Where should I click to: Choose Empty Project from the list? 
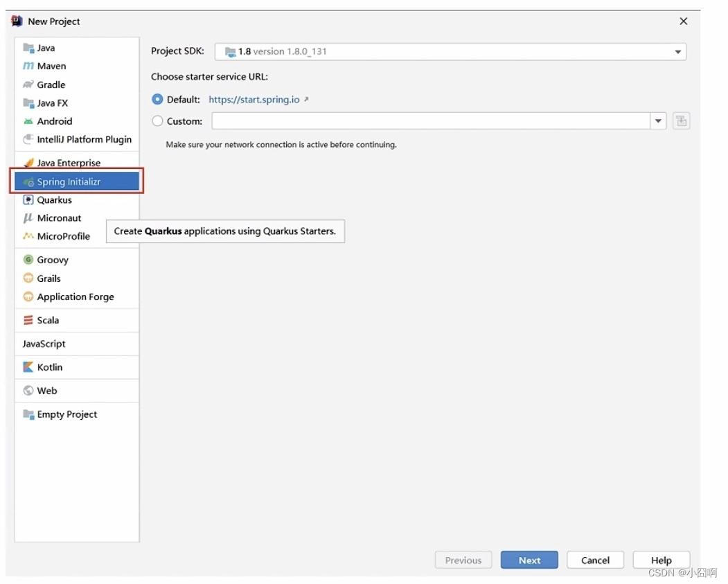(66, 414)
